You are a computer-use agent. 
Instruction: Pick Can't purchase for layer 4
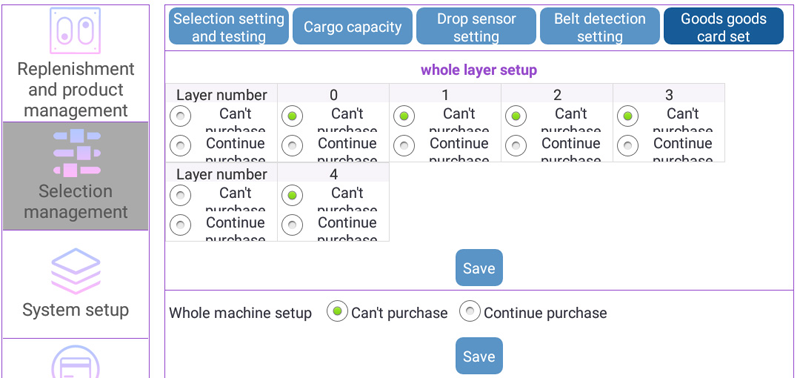[x=292, y=196]
